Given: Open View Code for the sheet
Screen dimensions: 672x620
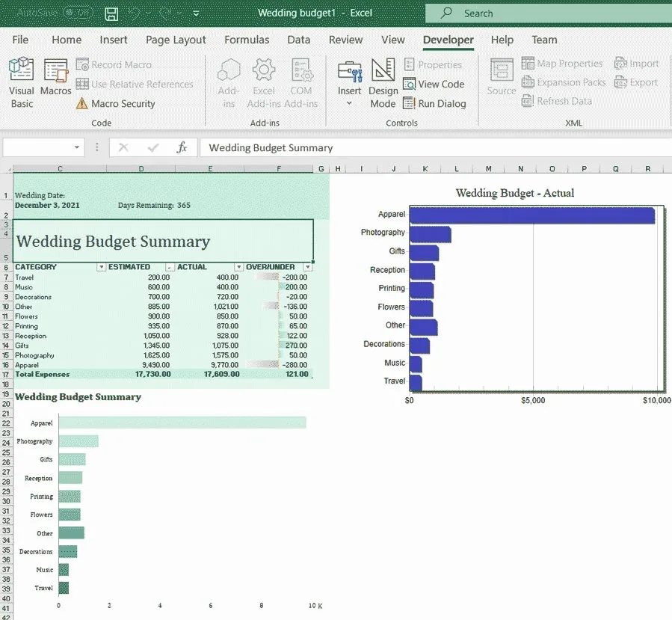Looking at the screenshot, I should [x=435, y=84].
